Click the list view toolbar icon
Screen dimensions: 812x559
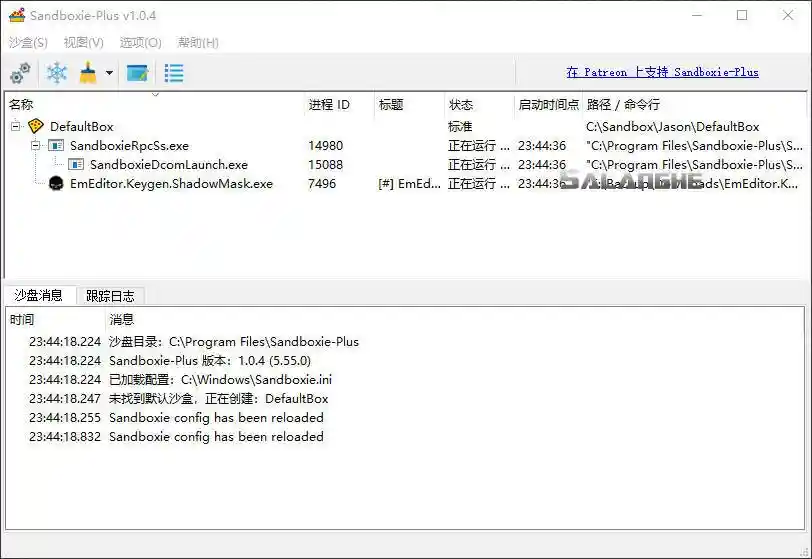pyautogui.click(x=174, y=73)
